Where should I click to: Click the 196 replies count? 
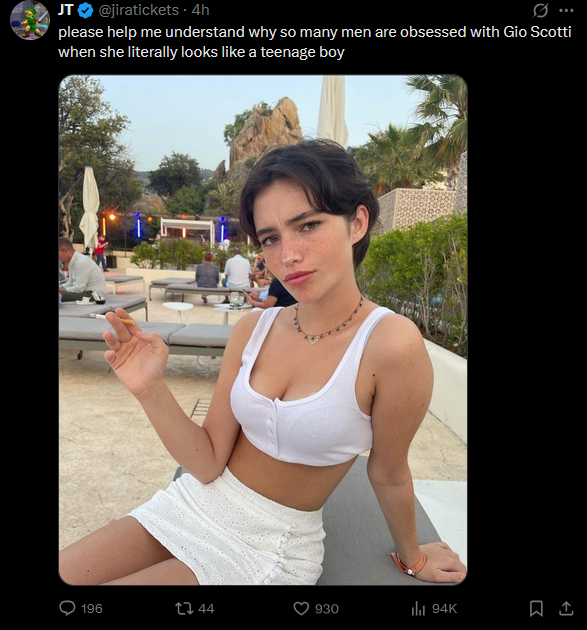pyautogui.click(x=92, y=608)
